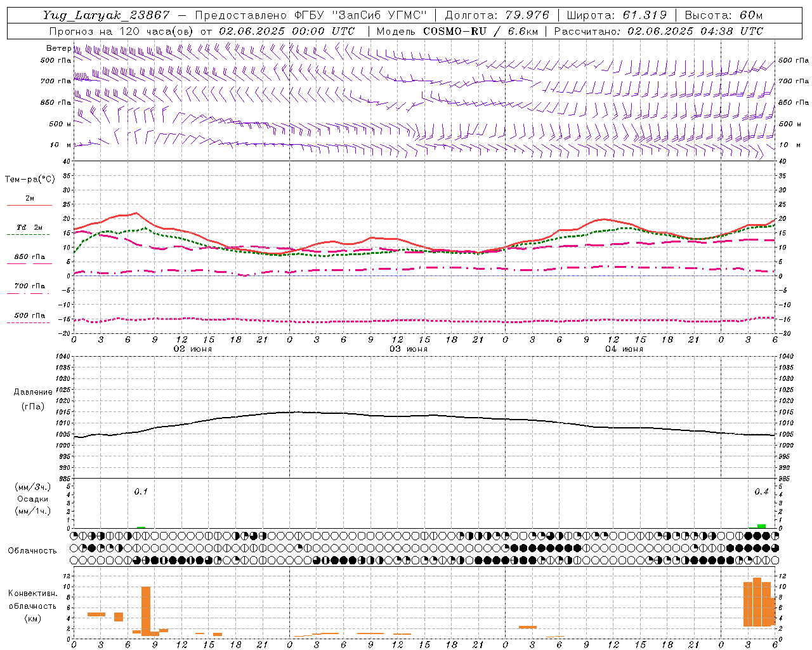The width and height of the screenshot is (812, 650).
Task: Select the 850 гПа temperature legend entry
Action: click(x=30, y=257)
